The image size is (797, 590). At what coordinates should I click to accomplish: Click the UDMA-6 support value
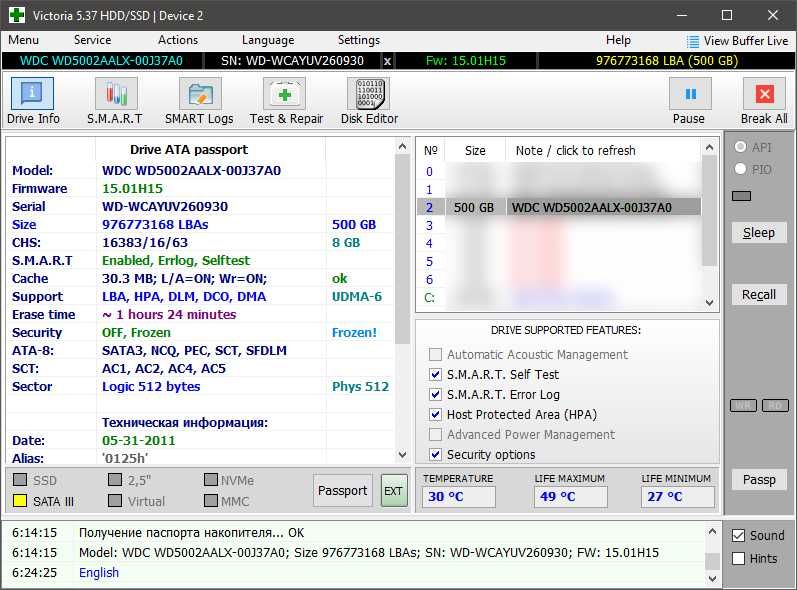[357, 297]
